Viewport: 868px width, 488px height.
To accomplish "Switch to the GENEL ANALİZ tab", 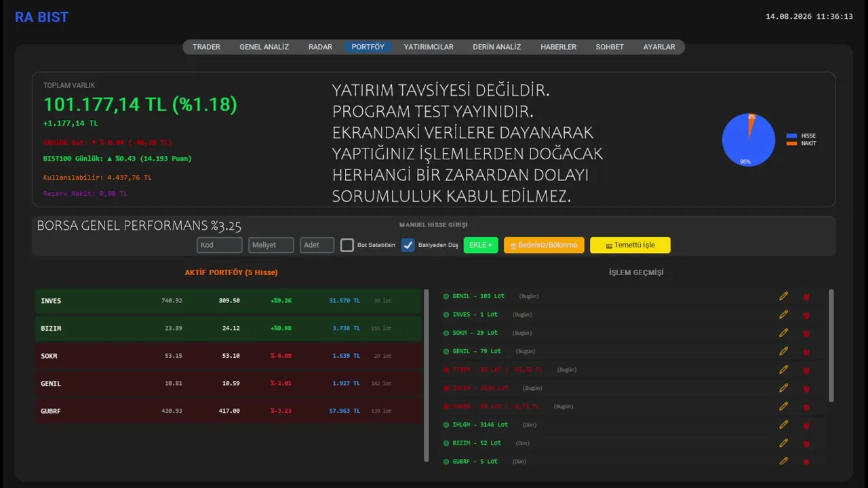I will coord(264,47).
